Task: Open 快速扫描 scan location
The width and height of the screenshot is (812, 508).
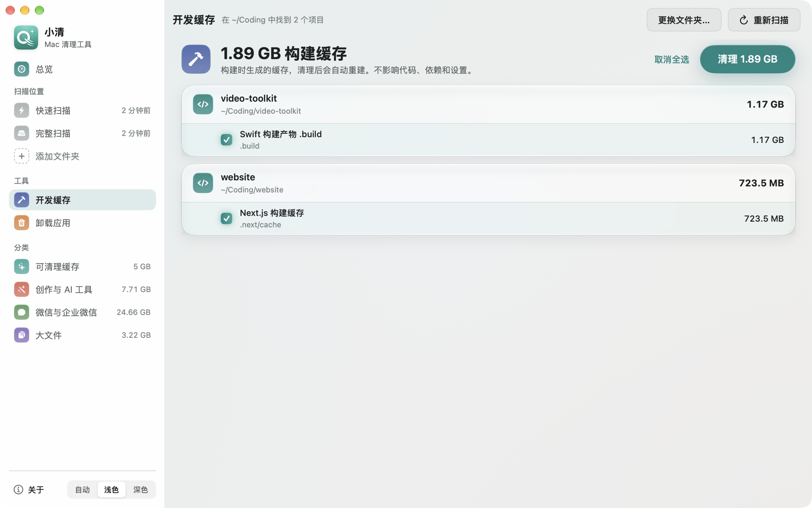Action: point(82,110)
